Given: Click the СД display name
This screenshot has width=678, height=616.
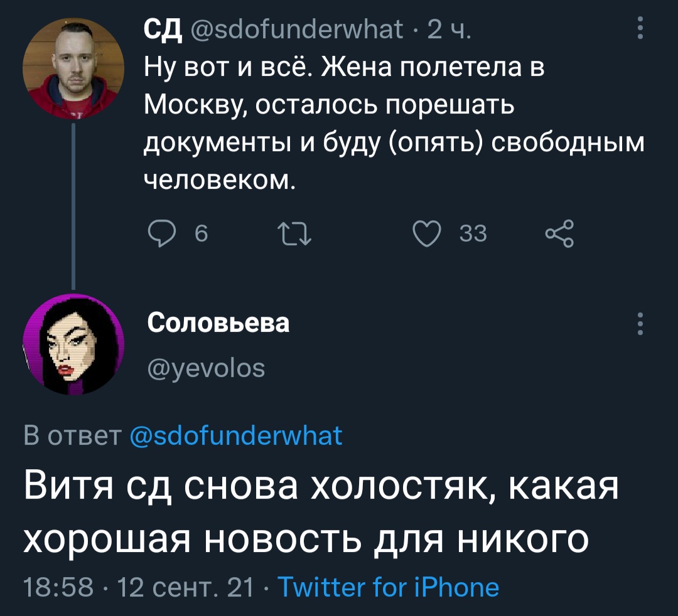Looking at the screenshot, I should pyautogui.click(x=162, y=29).
